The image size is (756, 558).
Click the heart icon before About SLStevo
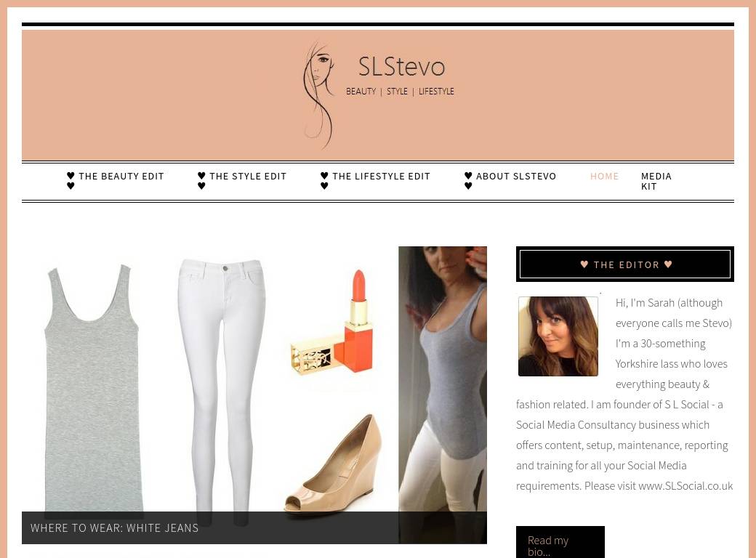pyautogui.click(x=468, y=176)
